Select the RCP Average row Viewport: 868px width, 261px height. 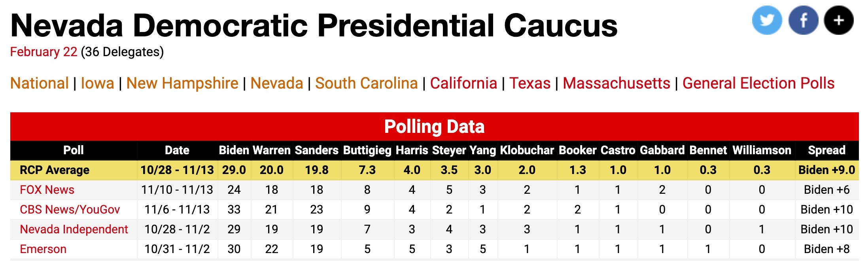tap(55, 170)
